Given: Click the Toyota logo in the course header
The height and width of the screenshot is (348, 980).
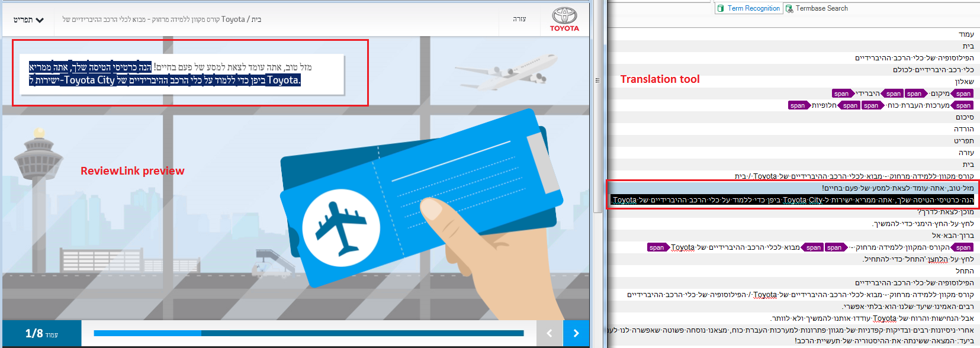Looking at the screenshot, I should [x=564, y=20].
